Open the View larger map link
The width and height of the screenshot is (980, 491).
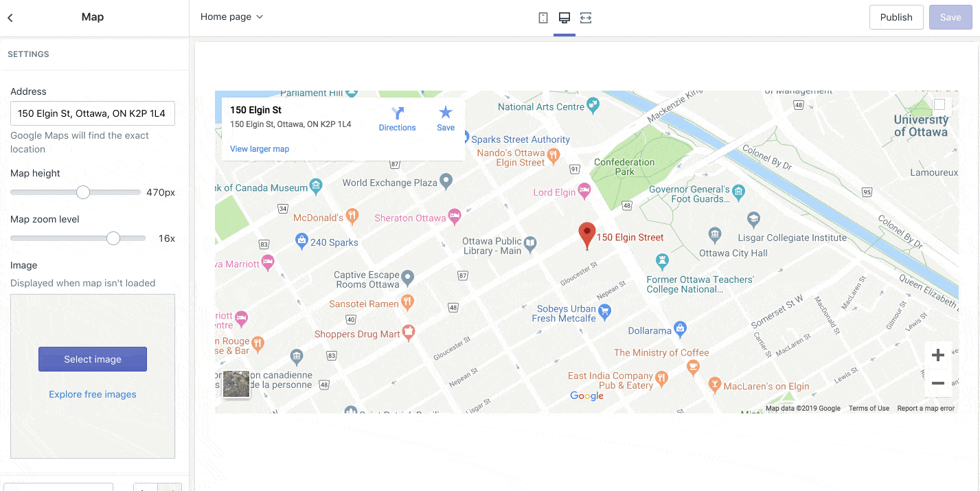[260, 149]
